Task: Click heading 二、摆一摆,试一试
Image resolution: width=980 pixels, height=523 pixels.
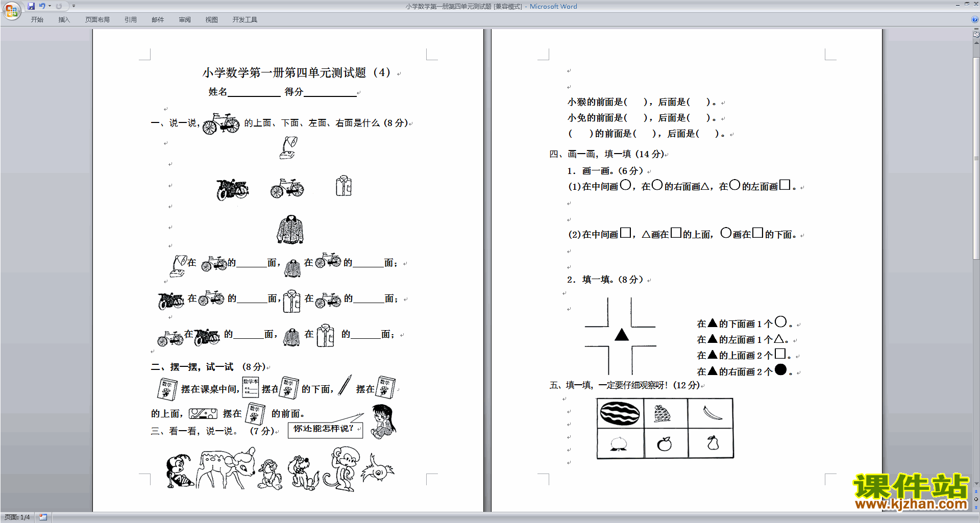Action: pos(192,367)
